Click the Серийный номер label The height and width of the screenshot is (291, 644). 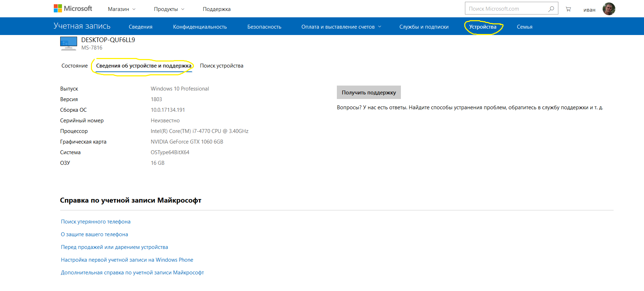[x=82, y=121]
